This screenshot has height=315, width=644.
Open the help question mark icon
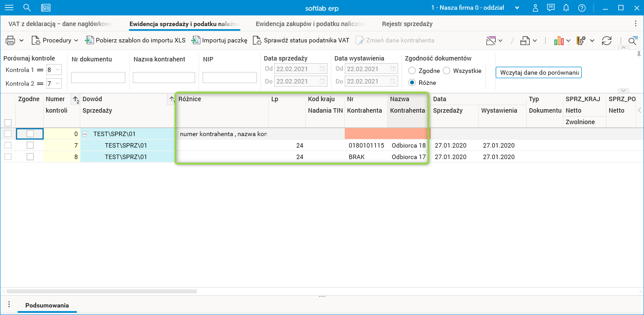coord(582,8)
